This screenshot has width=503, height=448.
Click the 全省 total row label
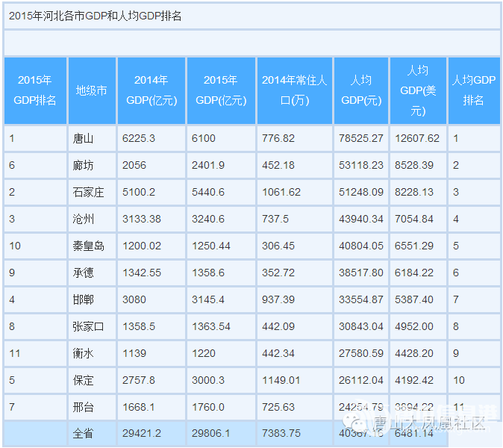[84, 433]
